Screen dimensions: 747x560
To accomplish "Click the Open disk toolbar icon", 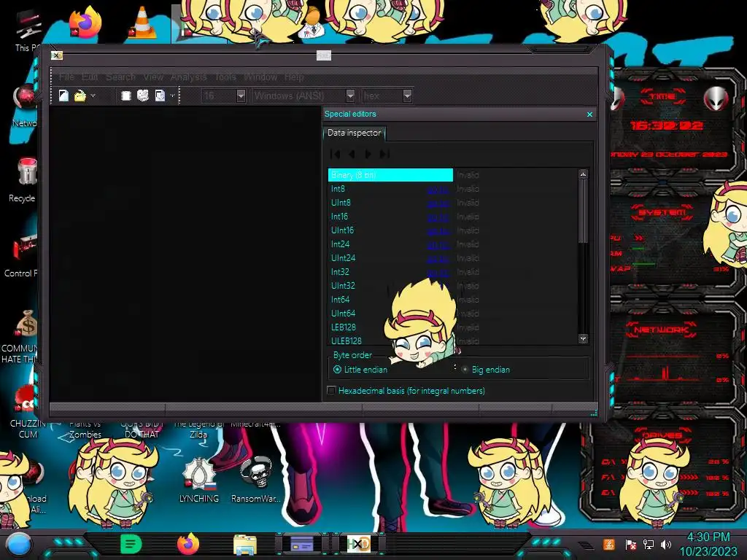I will pyautogui.click(x=143, y=96).
